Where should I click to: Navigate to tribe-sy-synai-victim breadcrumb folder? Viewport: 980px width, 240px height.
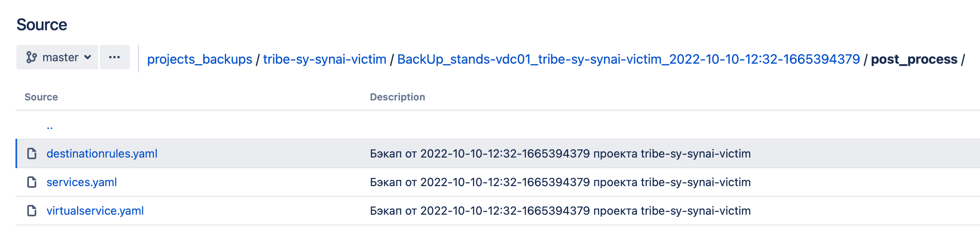325,59
